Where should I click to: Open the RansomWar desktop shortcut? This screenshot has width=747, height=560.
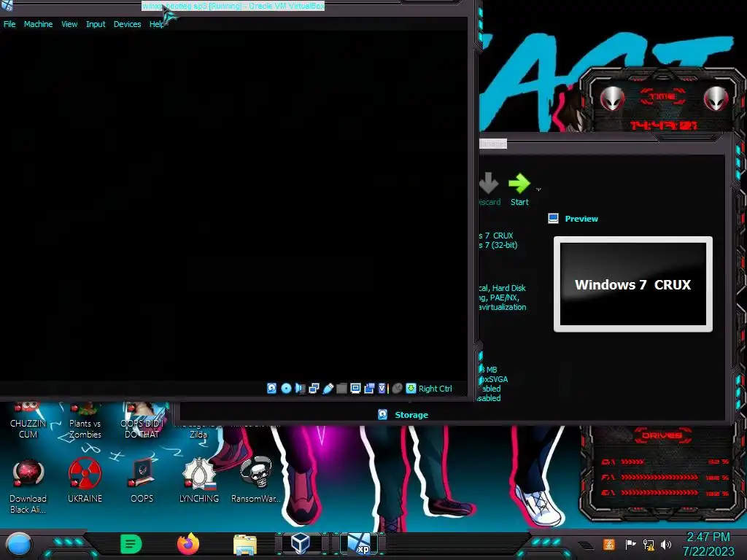click(256, 481)
